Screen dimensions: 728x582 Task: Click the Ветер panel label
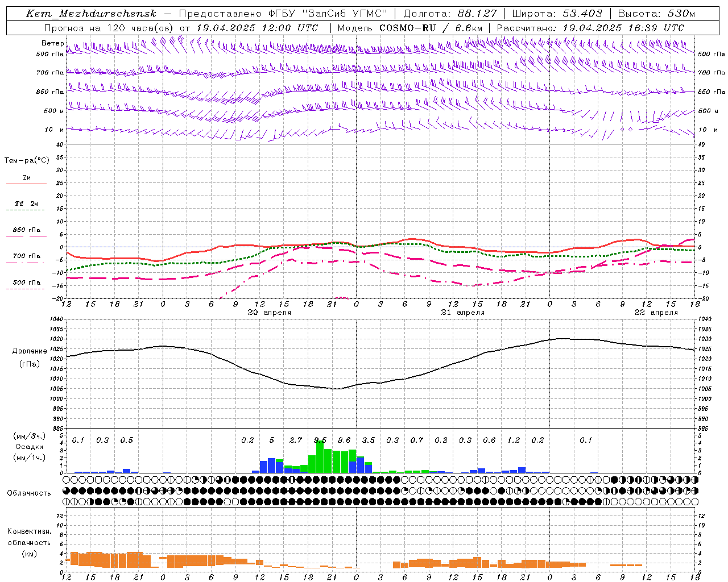click(x=52, y=43)
